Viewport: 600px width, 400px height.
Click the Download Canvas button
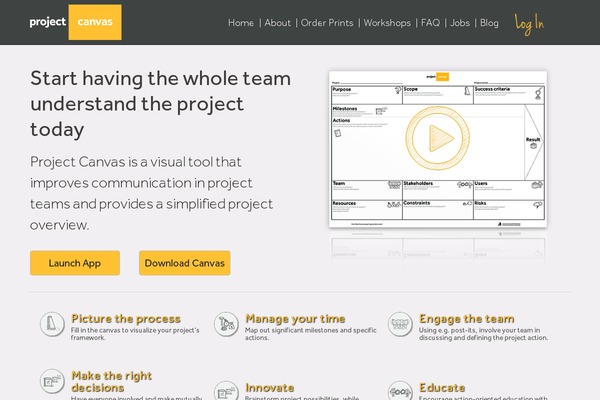[x=185, y=263]
